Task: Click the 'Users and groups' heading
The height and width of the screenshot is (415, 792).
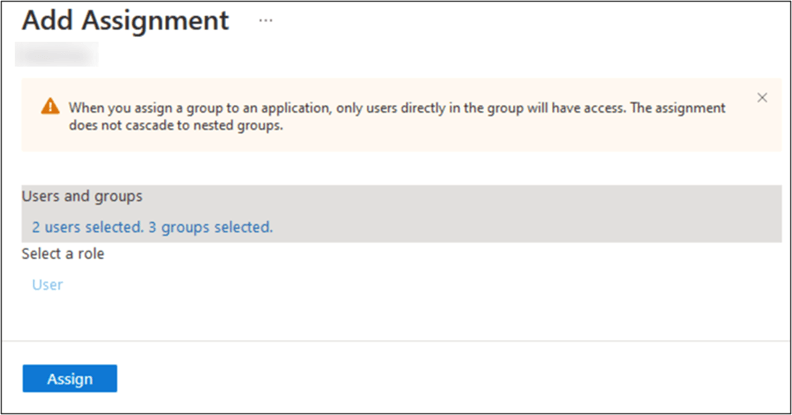Action: 82,196
